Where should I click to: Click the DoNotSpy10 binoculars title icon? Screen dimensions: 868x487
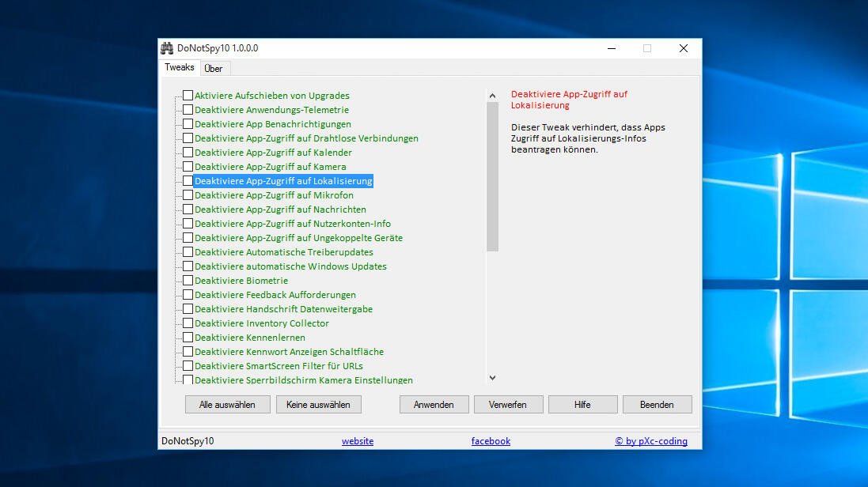tap(167, 48)
